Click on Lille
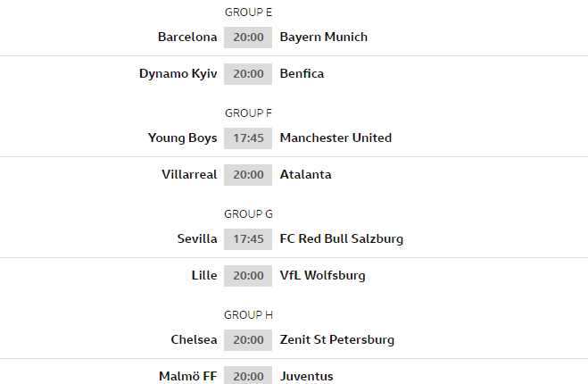 point(203,275)
